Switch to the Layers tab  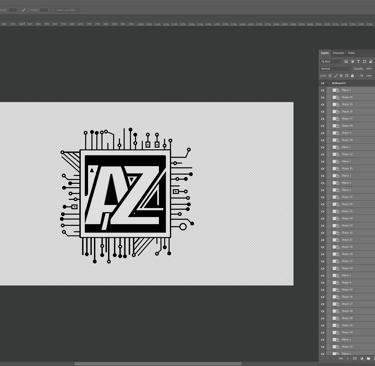tap(325, 53)
